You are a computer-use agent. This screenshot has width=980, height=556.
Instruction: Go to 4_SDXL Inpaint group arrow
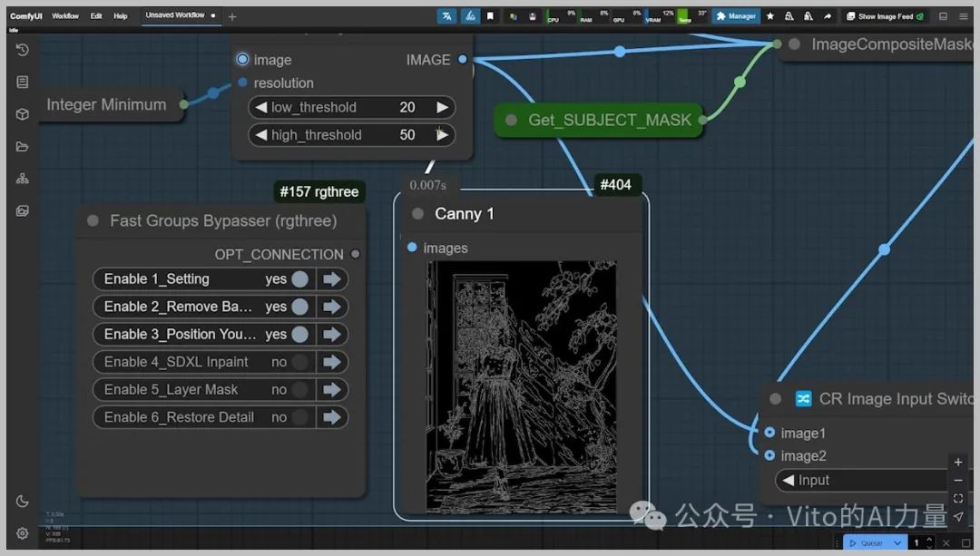click(x=332, y=362)
